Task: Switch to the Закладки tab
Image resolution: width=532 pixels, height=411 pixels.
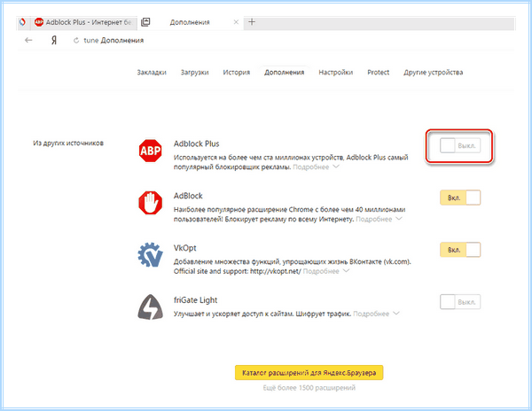Action: pos(152,72)
